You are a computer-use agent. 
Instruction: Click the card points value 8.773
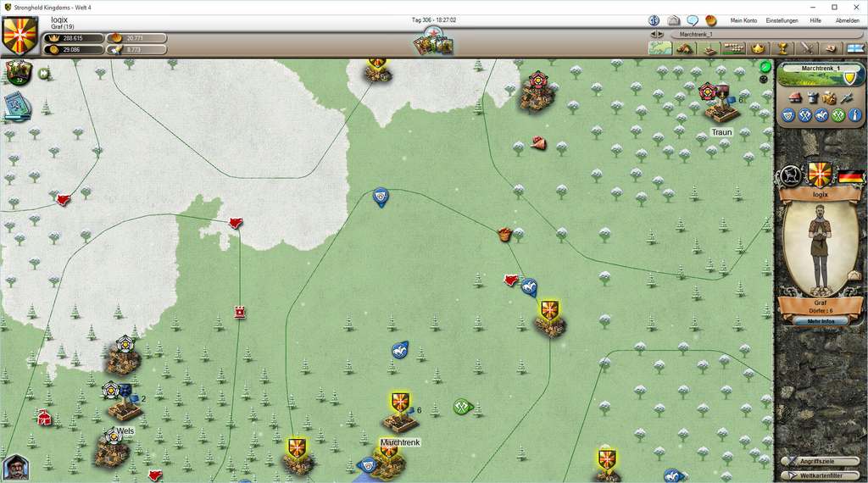[136, 50]
